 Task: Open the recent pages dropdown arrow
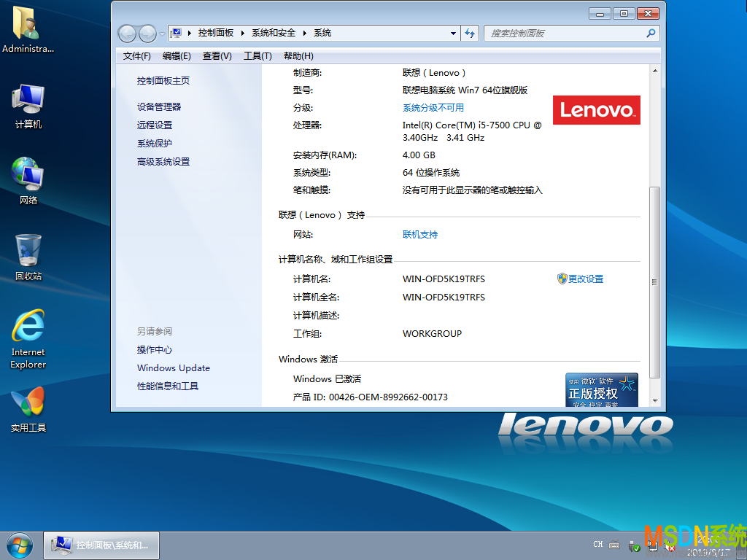[162, 34]
